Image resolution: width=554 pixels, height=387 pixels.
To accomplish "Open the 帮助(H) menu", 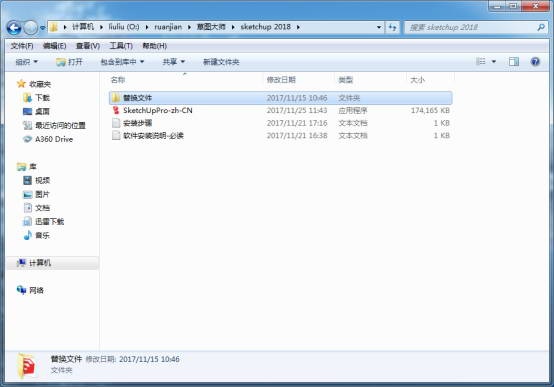I will coord(154,46).
